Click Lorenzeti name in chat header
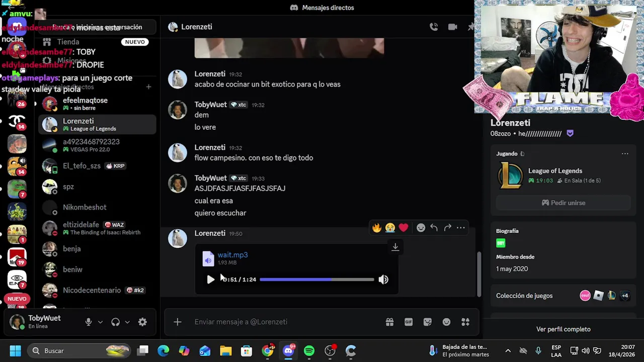 [x=197, y=27]
